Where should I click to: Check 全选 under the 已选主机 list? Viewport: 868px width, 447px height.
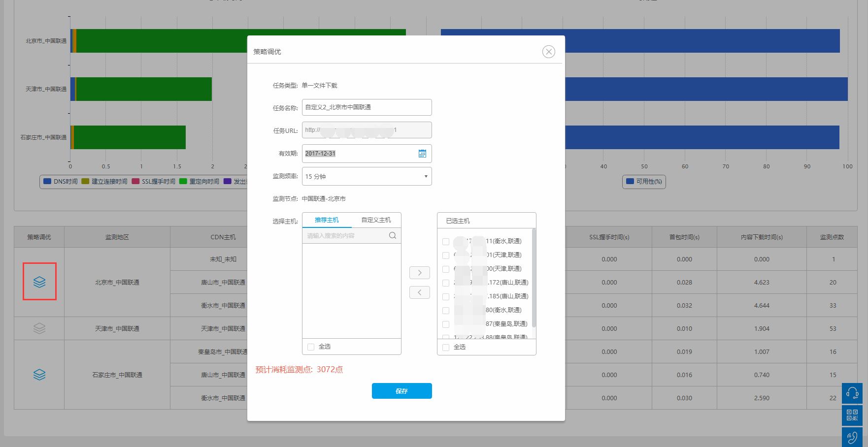[x=446, y=347]
